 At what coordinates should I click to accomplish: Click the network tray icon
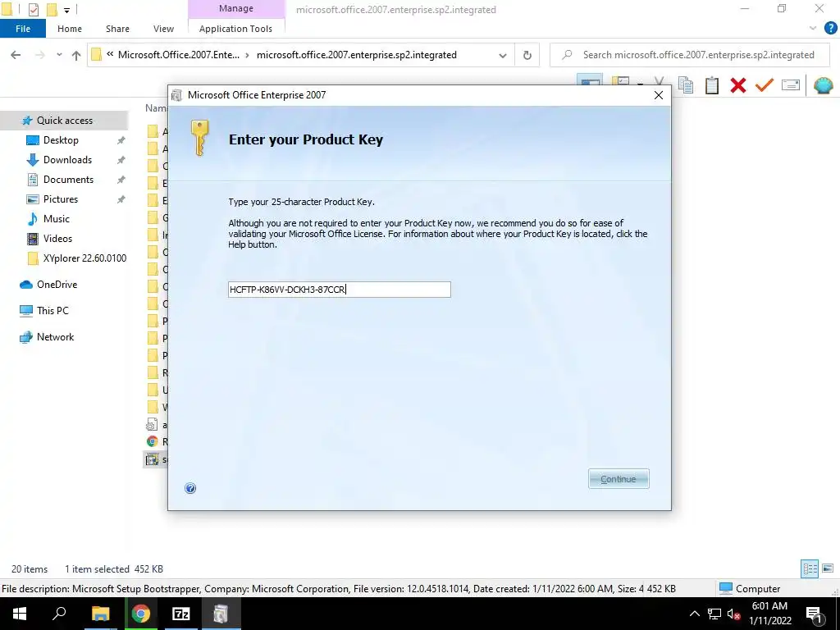coord(714,614)
